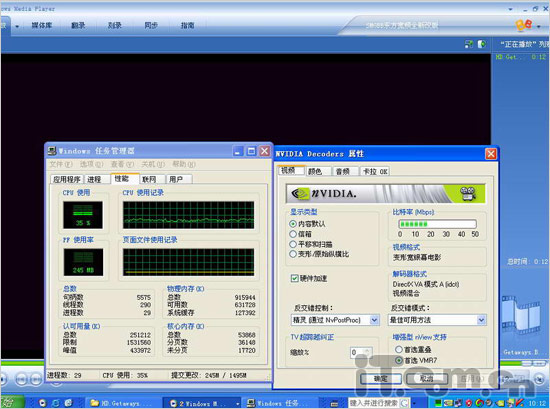Open the Media Player title bar menu arrow
The width and height of the screenshot is (550, 409).
(510, 9)
